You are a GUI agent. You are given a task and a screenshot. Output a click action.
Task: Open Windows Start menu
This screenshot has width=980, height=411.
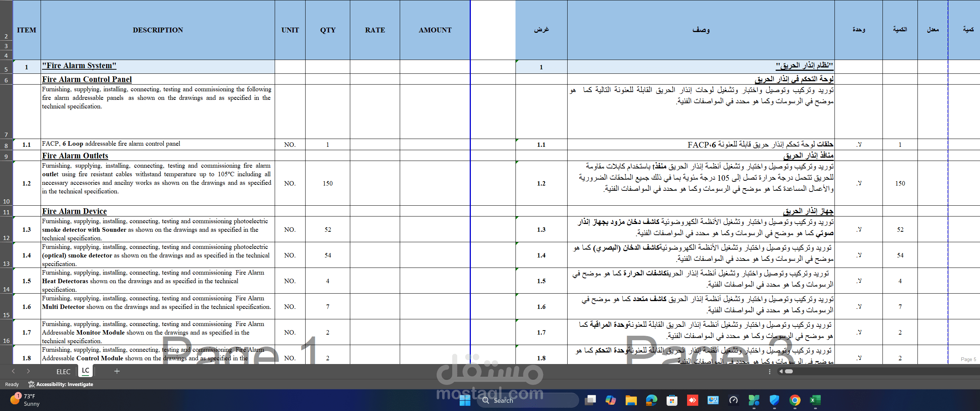465,400
